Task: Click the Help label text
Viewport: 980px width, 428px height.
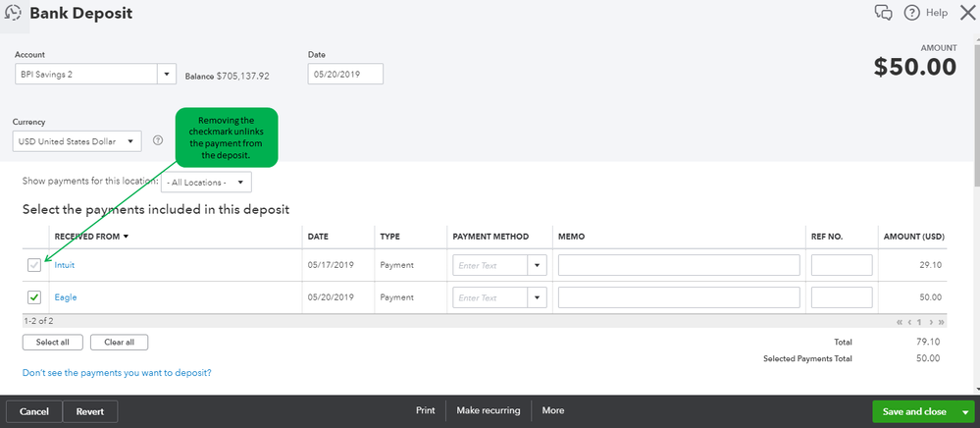Action: 937,13
